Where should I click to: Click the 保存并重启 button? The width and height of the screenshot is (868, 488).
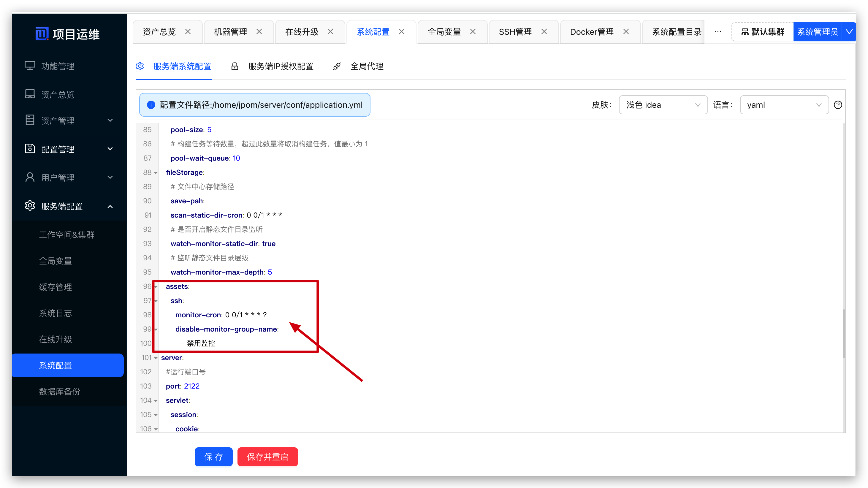(x=267, y=457)
